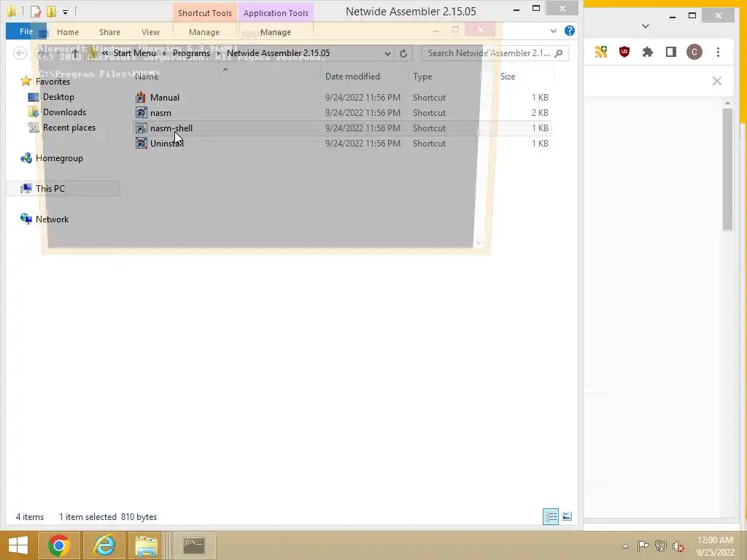Sort by the Name column header

point(146,77)
